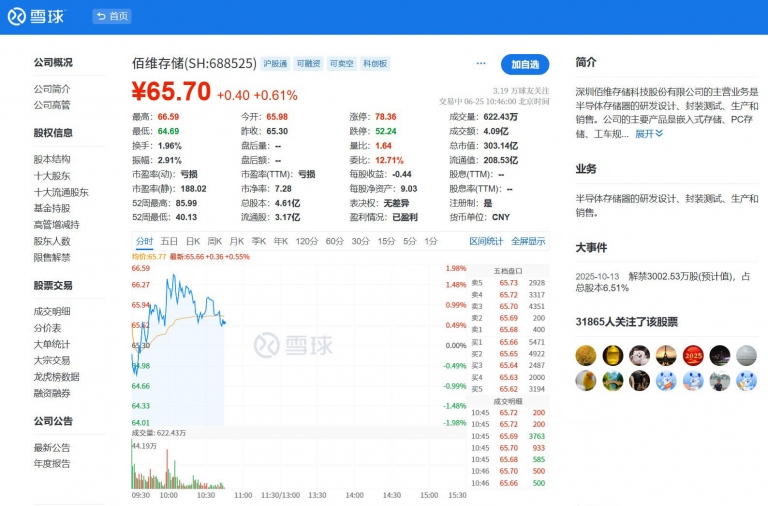Click the intraday price line chart

tap(299, 345)
